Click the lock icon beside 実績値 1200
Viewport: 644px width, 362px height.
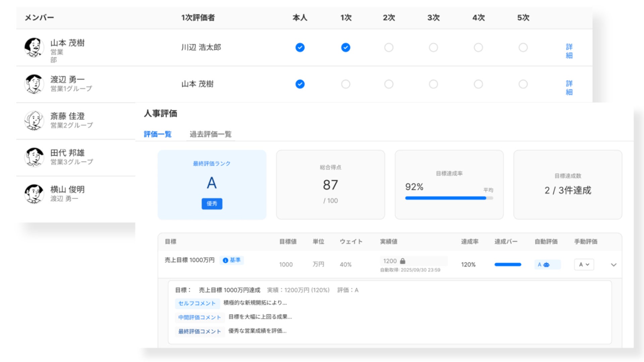402,261
